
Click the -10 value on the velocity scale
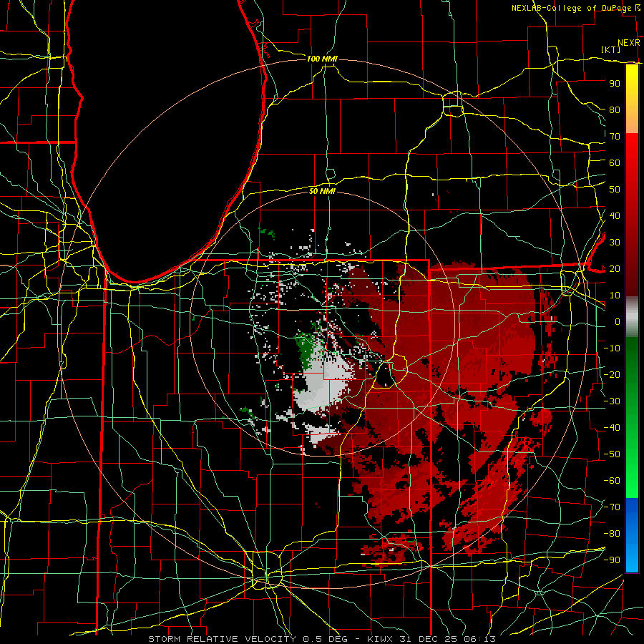pos(612,348)
